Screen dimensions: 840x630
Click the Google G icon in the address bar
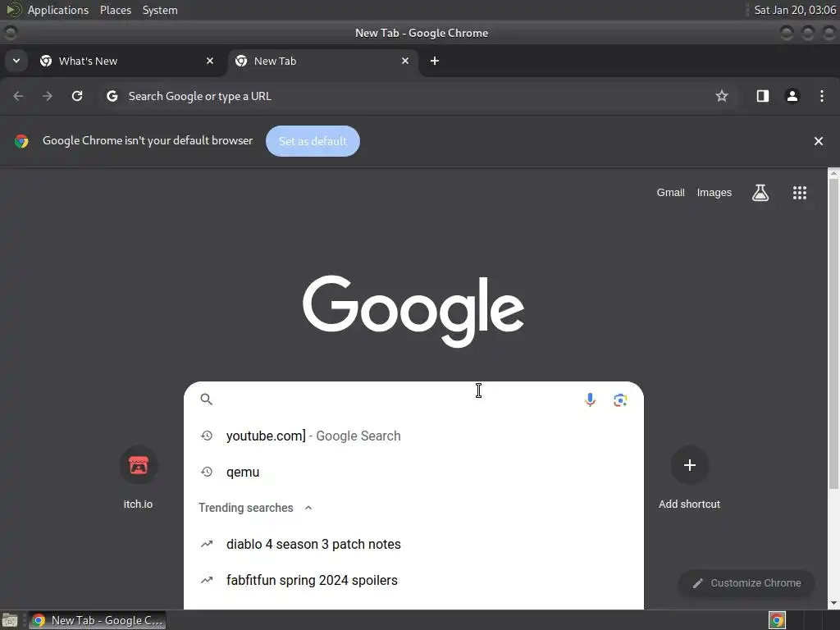pos(112,96)
